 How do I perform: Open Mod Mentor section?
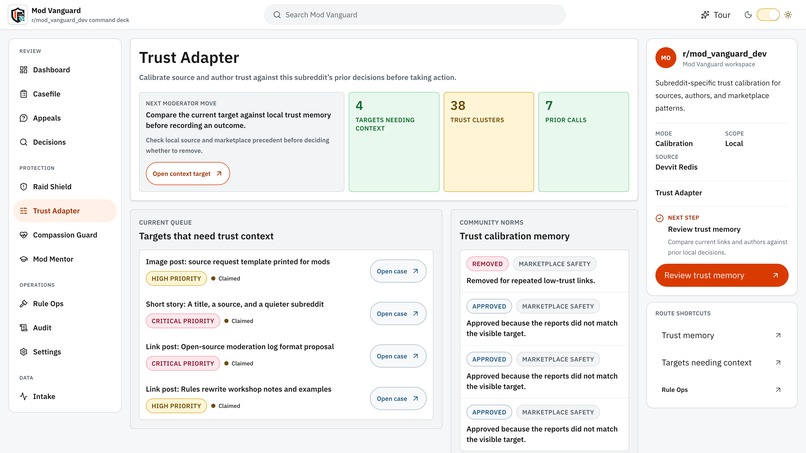pyautogui.click(x=65, y=259)
